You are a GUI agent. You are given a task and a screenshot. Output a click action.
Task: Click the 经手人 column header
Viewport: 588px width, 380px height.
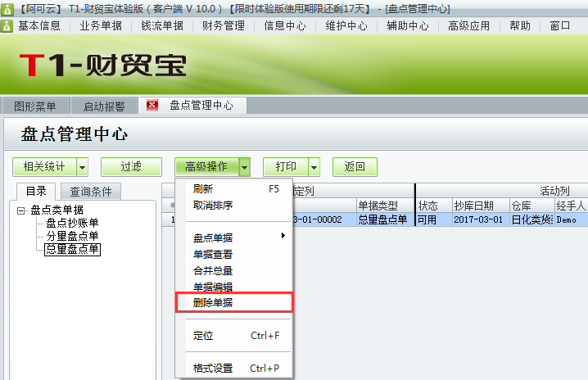(571, 206)
